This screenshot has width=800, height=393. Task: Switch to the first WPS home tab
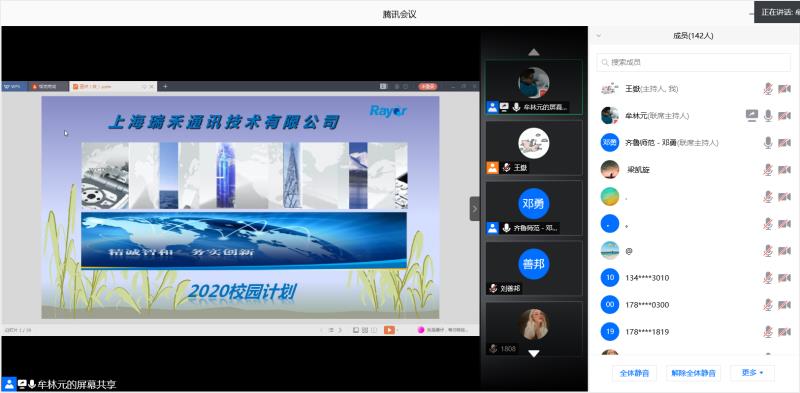[14, 86]
